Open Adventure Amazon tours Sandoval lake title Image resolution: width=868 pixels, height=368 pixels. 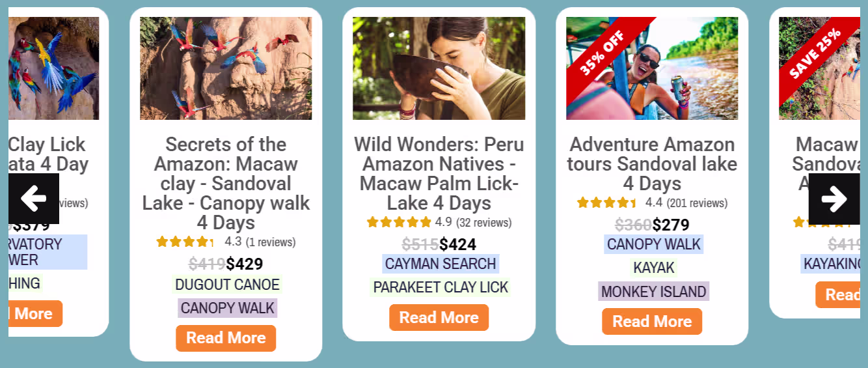coord(652,163)
